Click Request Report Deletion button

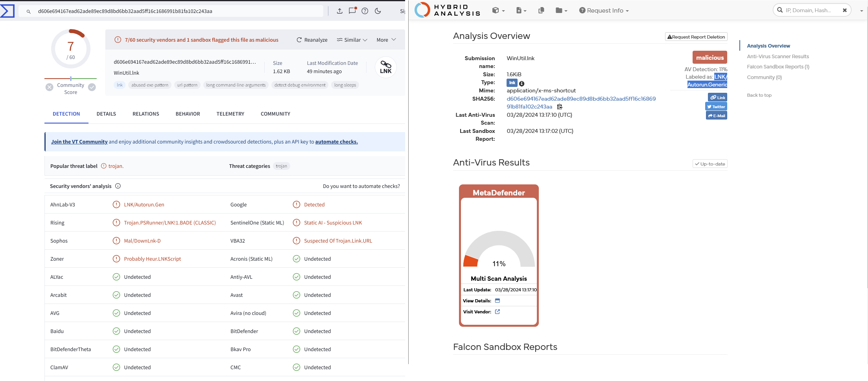(x=696, y=37)
